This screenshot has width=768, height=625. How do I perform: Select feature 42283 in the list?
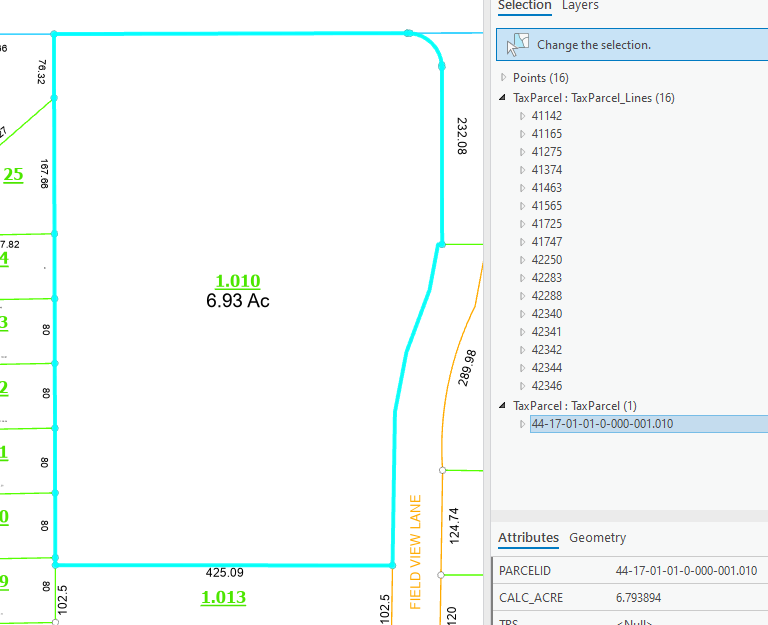coord(547,278)
